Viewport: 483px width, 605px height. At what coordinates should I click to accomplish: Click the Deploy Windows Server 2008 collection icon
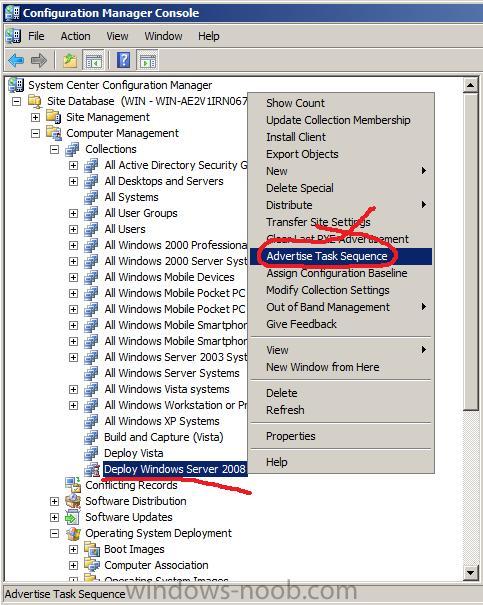[x=92, y=469]
